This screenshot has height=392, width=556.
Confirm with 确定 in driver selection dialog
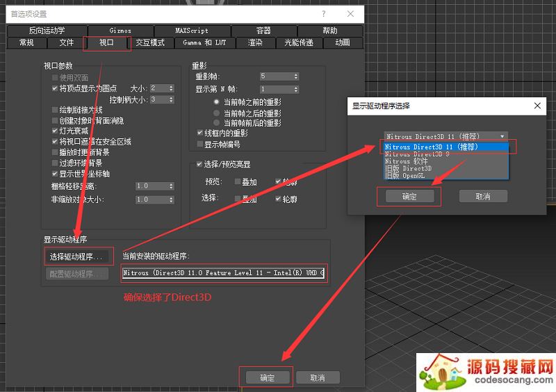tap(409, 197)
